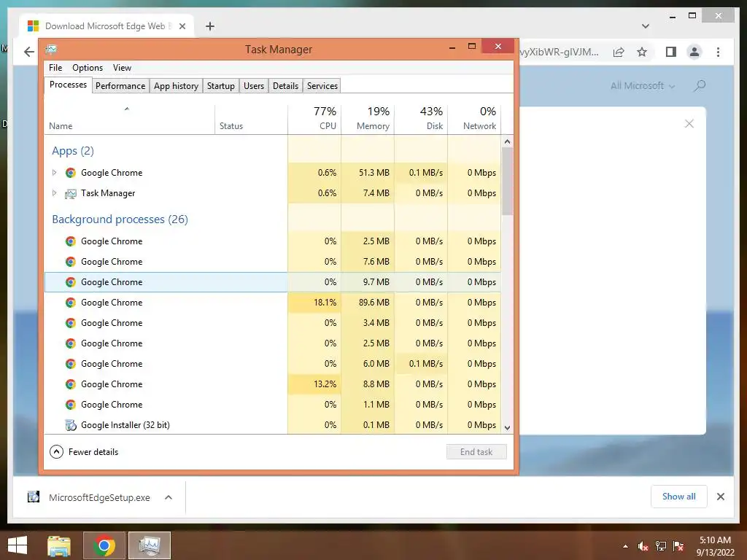The image size is (747, 560).
Task: Close the Chrome downloads bar
Action: pos(720,497)
